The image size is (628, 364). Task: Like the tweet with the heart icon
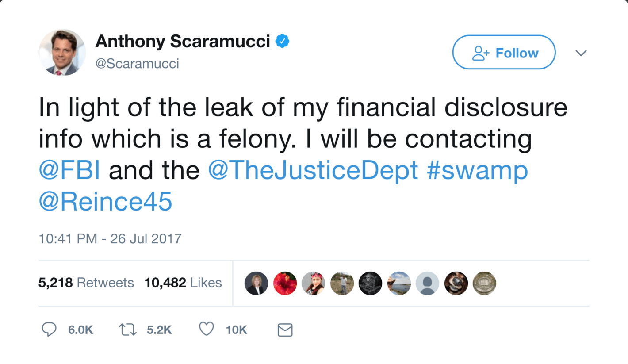(x=206, y=329)
